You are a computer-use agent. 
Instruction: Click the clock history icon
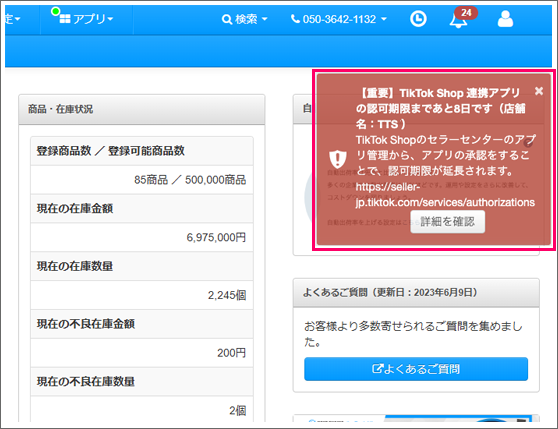point(418,19)
